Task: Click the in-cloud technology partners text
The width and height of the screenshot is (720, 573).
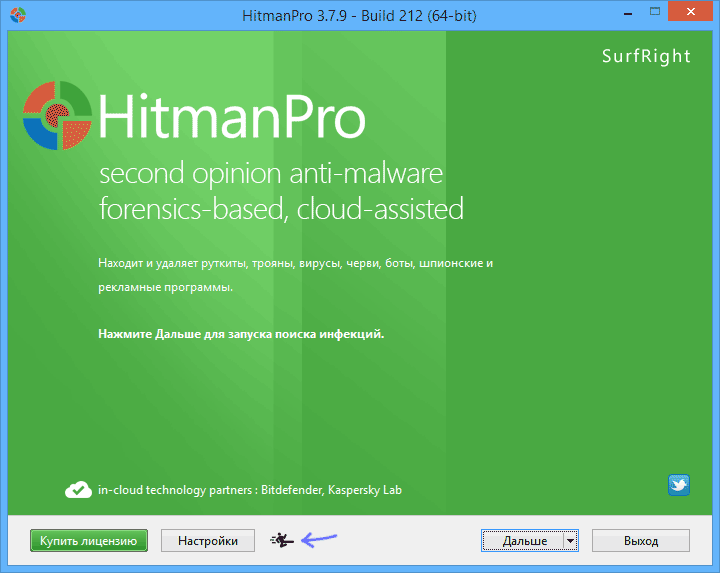Action: 250,490
